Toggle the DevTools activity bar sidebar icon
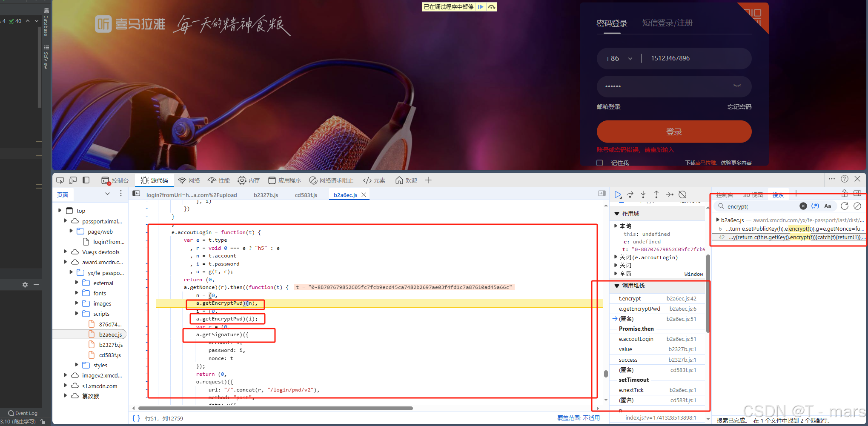Screen dimensions: 868x426 86,180
